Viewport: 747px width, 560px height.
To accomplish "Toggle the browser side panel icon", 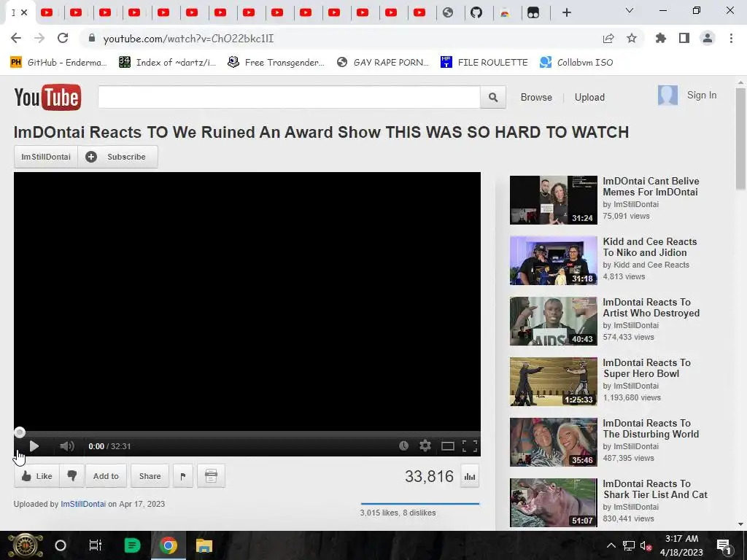I will click(684, 38).
